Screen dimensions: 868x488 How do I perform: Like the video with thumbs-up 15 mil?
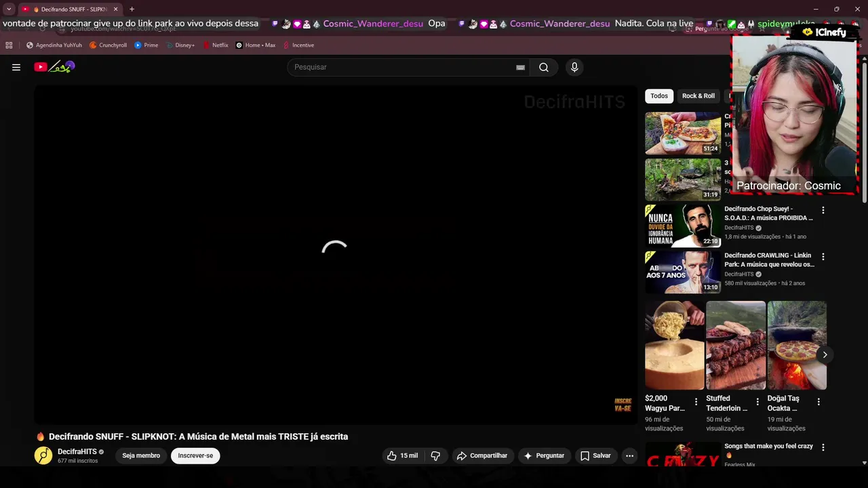(403, 455)
